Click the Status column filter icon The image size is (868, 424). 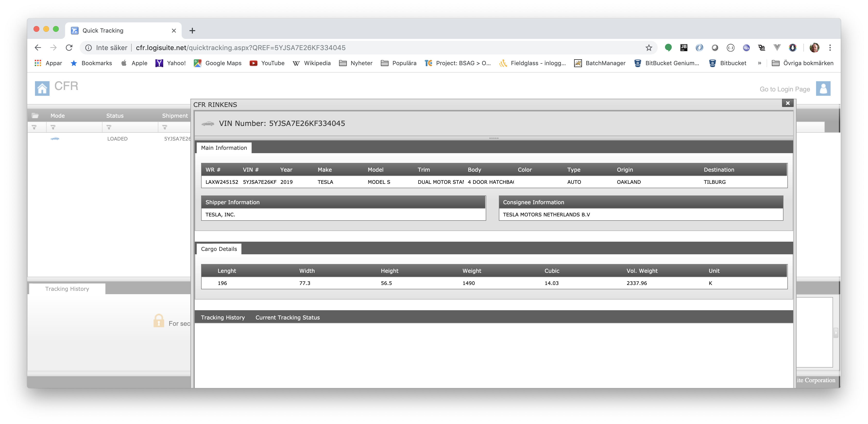click(x=109, y=127)
